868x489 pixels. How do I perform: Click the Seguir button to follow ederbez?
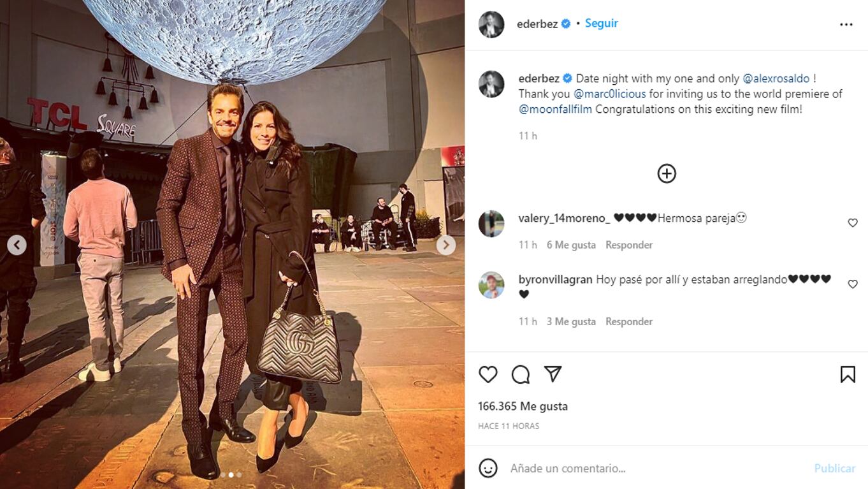(x=600, y=23)
